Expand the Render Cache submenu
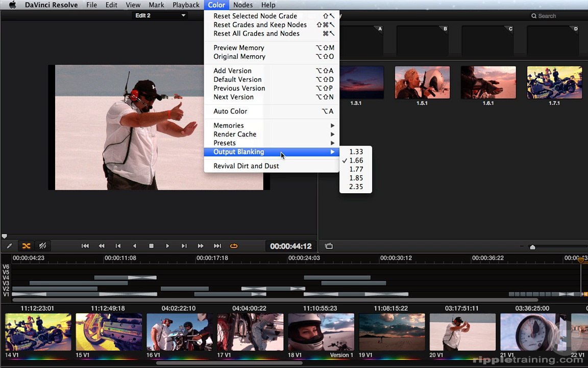Screen dimensions: 588x368 point(272,134)
